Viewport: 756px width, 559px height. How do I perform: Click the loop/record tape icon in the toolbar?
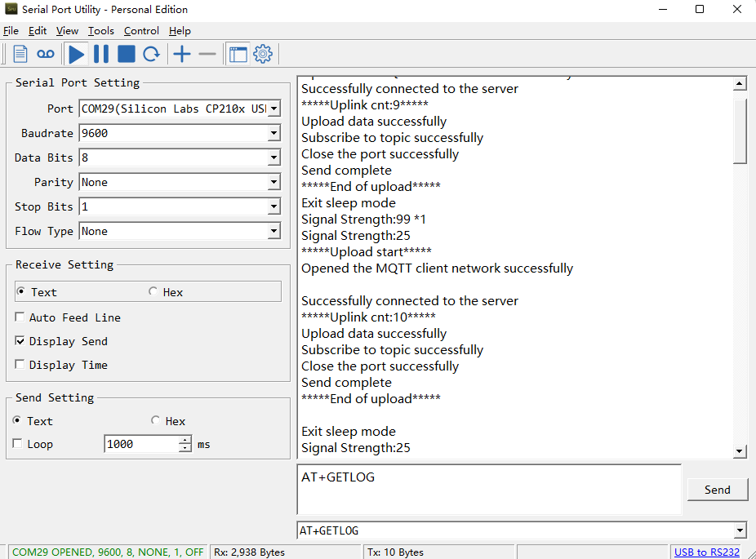point(46,54)
